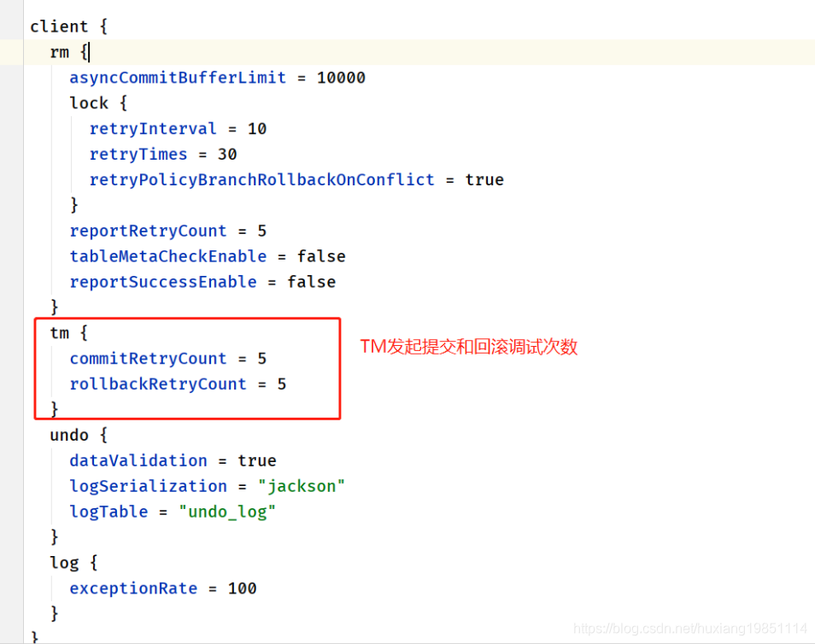Click false value of reportSuccessEnable
Viewport: 815px width, 644px height.
point(311,281)
